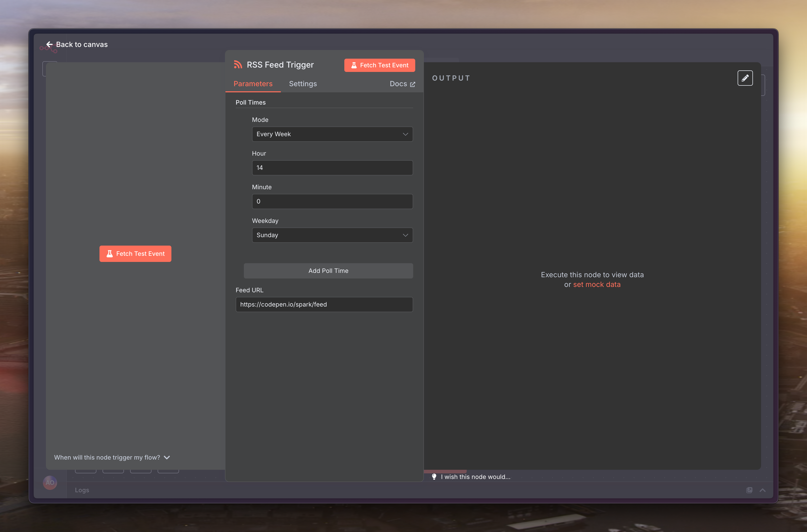Click into the Hour input field
This screenshot has width=807, height=532.
tap(332, 168)
